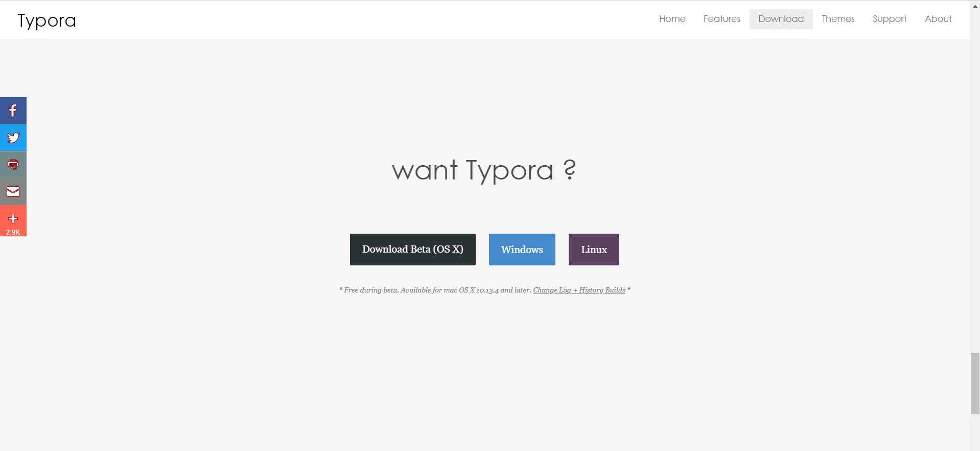
Task: Click the Typora logo
Action: point(46,20)
